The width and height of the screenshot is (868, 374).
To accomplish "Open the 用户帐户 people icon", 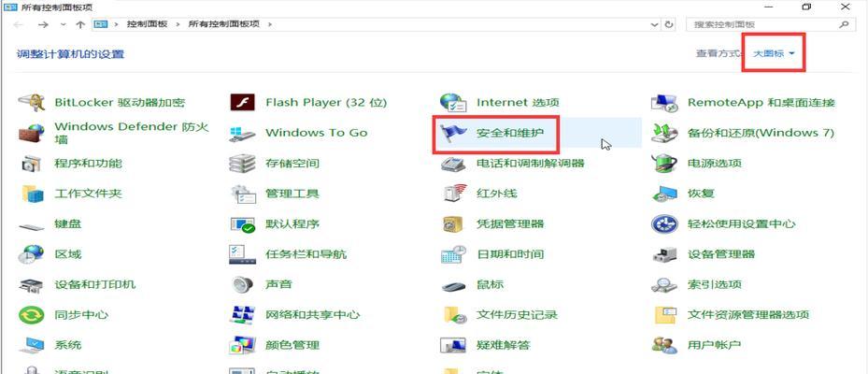I will 664,345.
